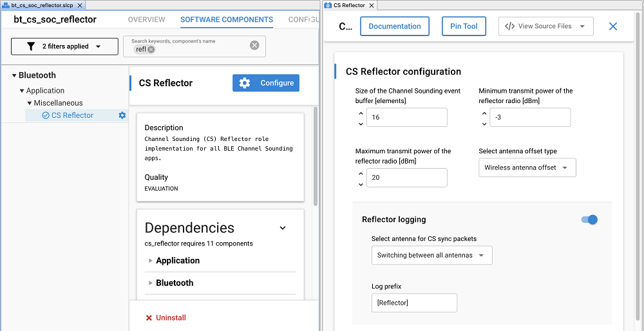This screenshot has height=331, width=644.
Task: Close the CS Reflector editor tab
Action: click(x=372, y=5)
